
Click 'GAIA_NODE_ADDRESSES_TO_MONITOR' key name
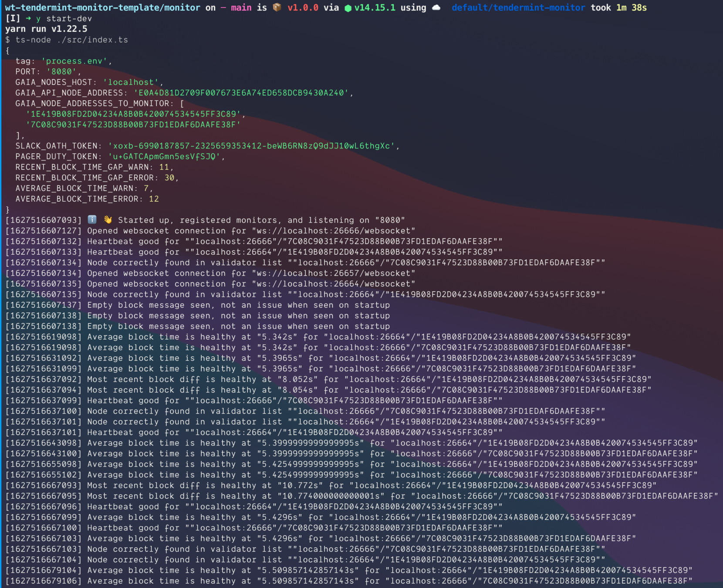(x=92, y=103)
